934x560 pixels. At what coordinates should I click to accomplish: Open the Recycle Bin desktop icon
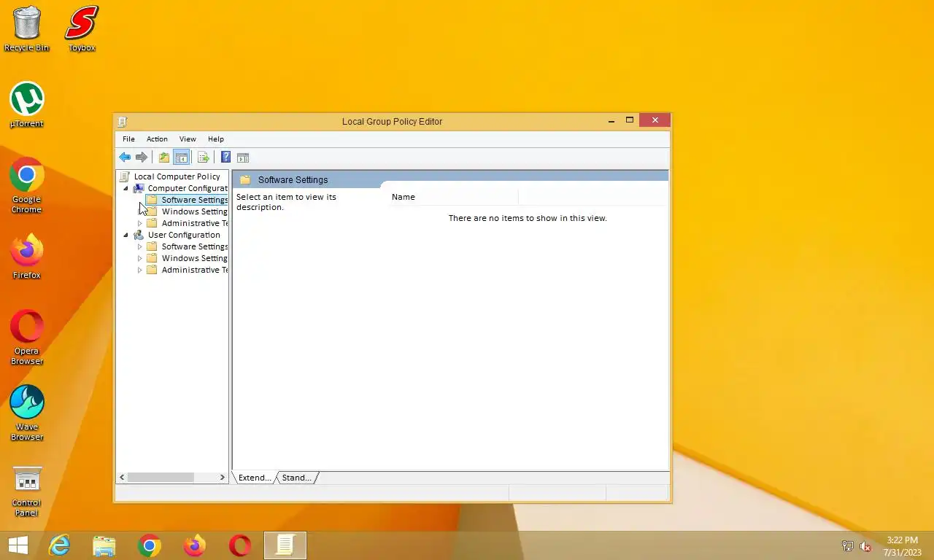click(27, 29)
